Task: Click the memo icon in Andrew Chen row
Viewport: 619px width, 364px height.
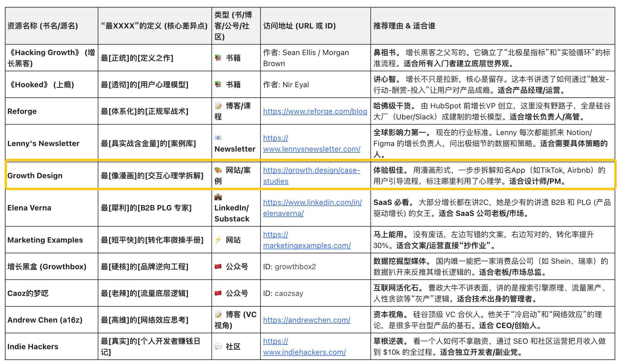Action: 218,314
